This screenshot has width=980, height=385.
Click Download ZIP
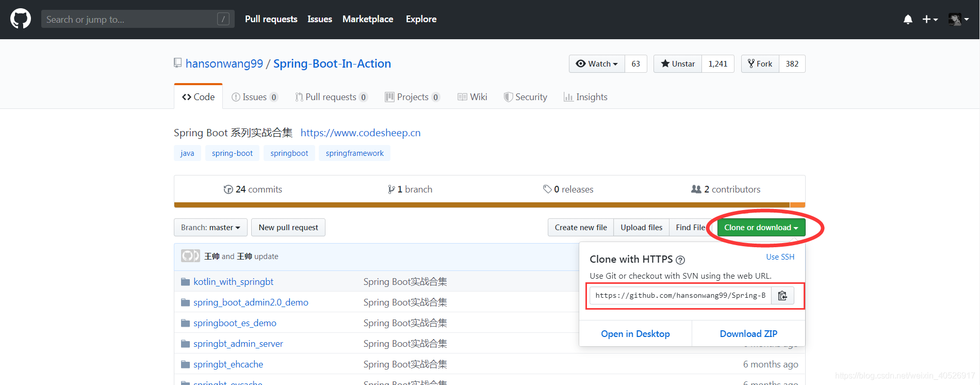(x=748, y=334)
